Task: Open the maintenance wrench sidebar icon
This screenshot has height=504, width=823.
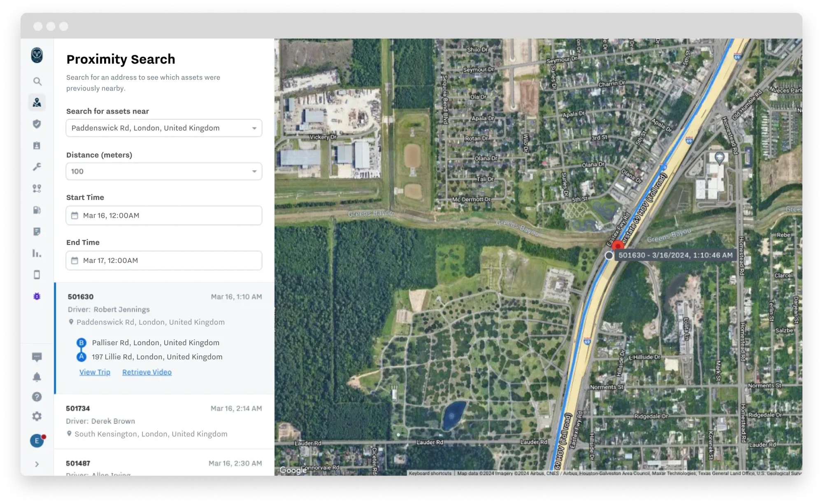Action: tap(37, 167)
